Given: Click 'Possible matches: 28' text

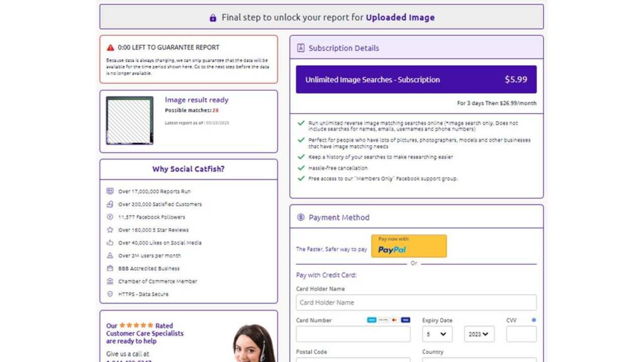Looking at the screenshot, I should (192, 111).
